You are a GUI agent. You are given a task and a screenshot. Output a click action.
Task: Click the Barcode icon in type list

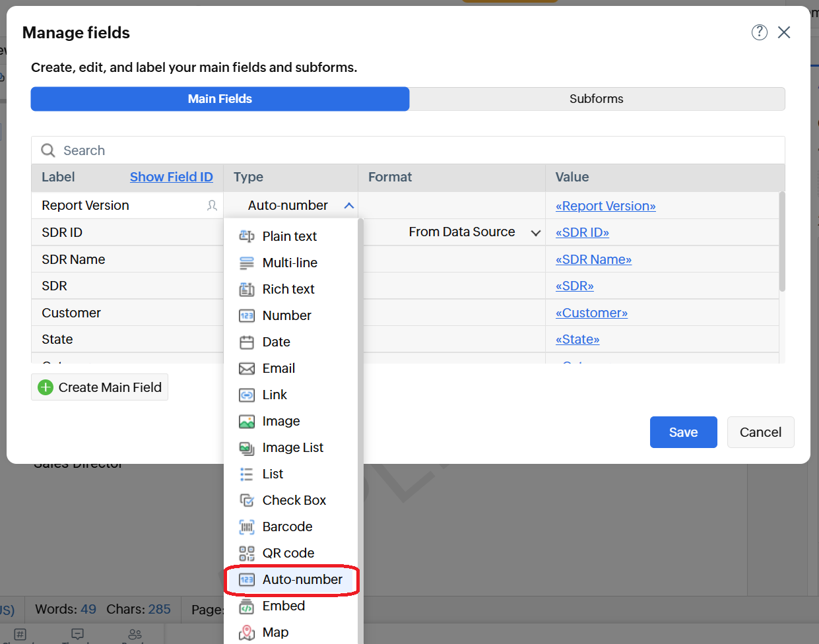pos(246,527)
